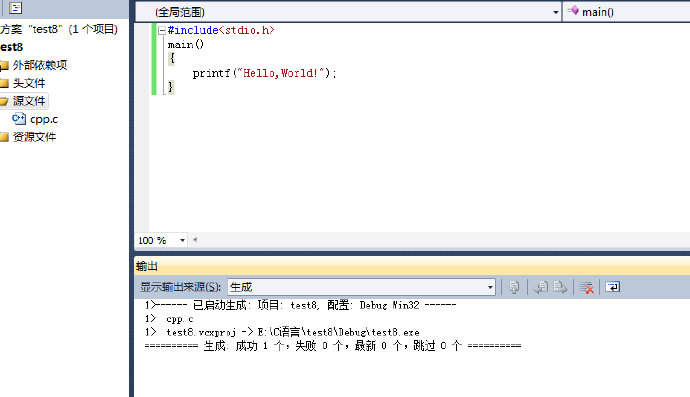
Task: Click the find message in code icon
Action: pyautogui.click(x=514, y=287)
